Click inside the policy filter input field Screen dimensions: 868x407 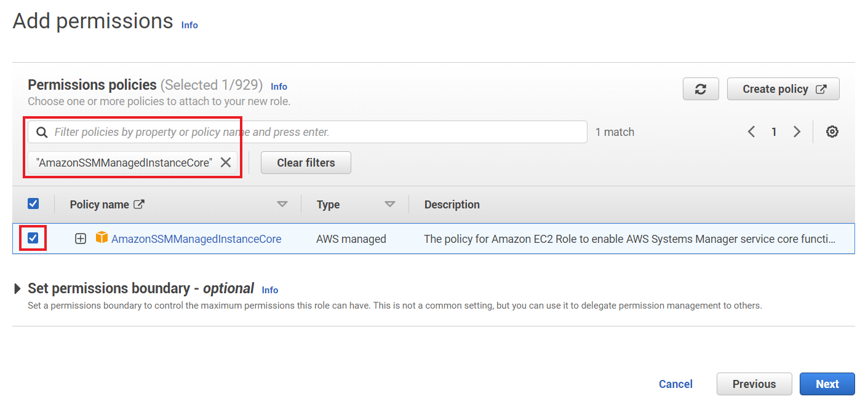[x=308, y=132]
